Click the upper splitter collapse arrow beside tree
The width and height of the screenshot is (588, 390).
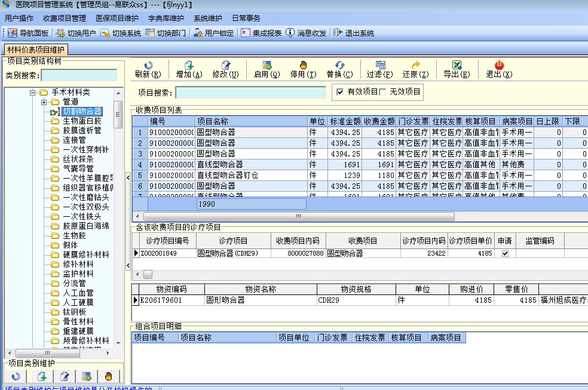pyautogui.click(x=128, y=177)
